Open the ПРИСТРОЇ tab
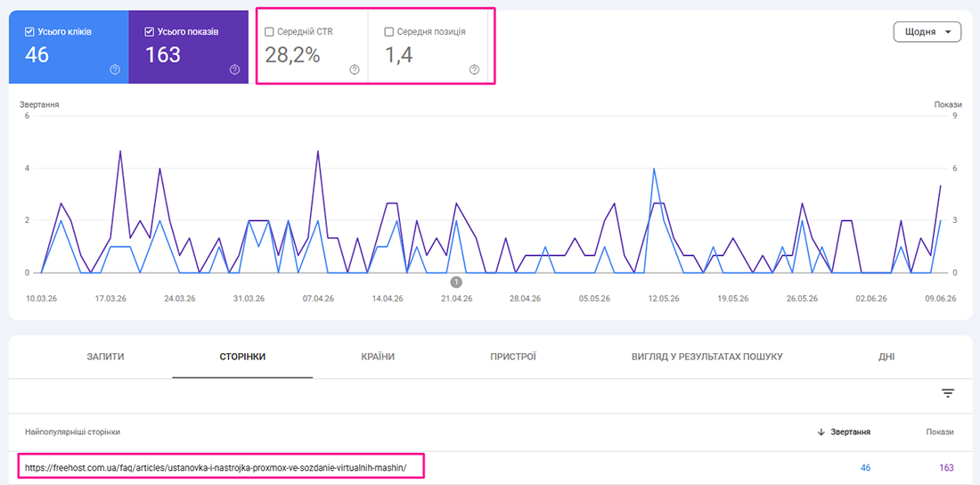 point(513,357)
